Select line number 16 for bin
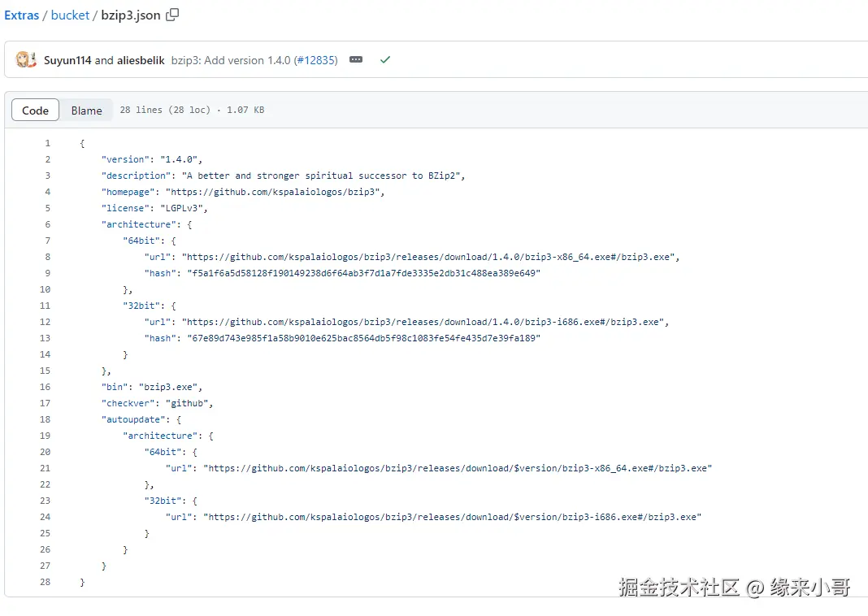Image resolution: width=868 pixels, height=616 pixels. point(45,387)
